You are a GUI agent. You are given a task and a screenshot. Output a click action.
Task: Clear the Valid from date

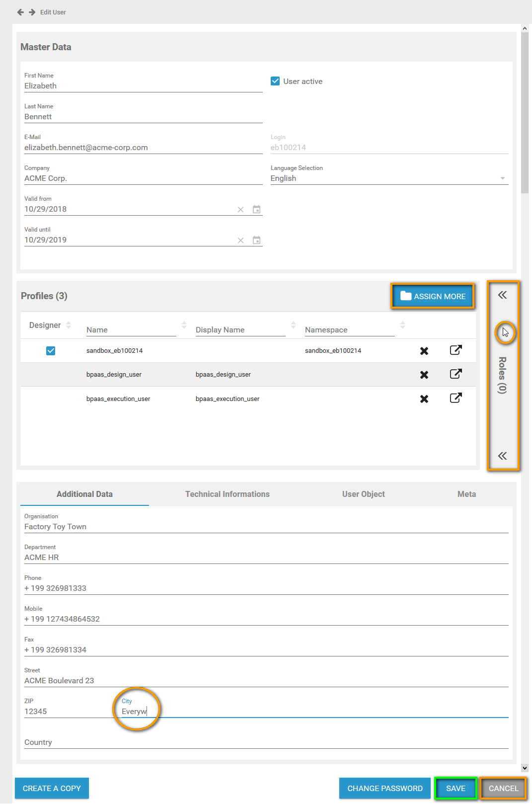point(240,210)
